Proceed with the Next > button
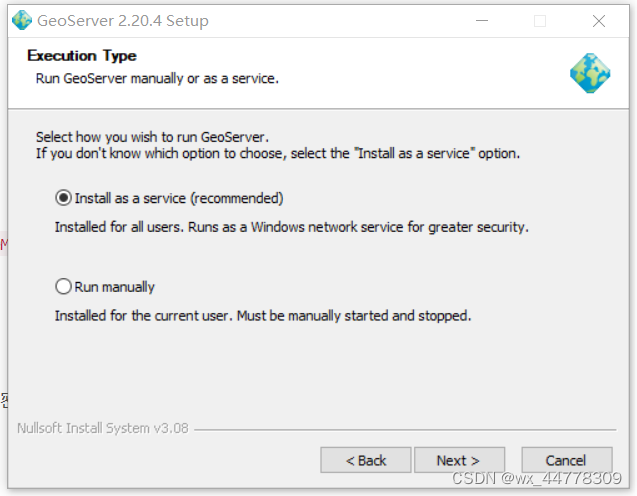This screenshot has height=496, width=637. [x=459, y=460]
